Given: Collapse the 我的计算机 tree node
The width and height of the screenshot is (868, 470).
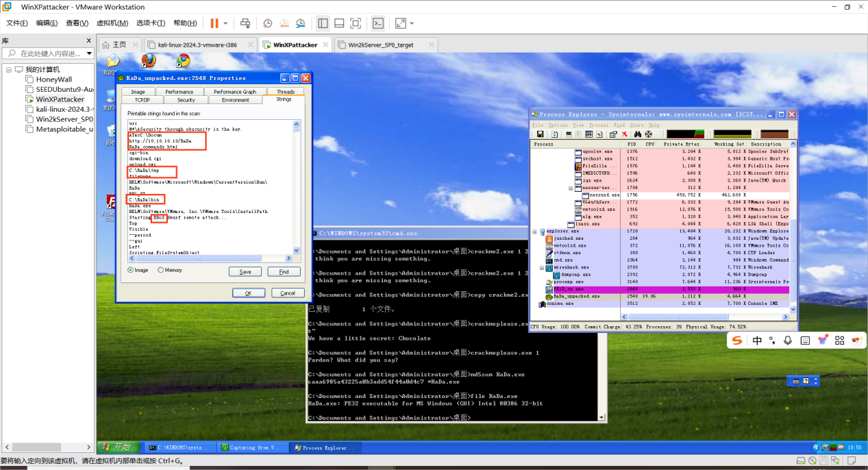Looking at the screenshot, I should pos(8,69).
